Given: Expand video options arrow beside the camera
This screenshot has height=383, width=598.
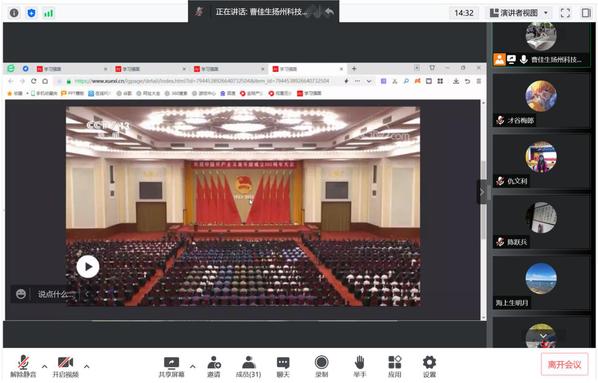Looking at the screenshot, I should (87, 366).
